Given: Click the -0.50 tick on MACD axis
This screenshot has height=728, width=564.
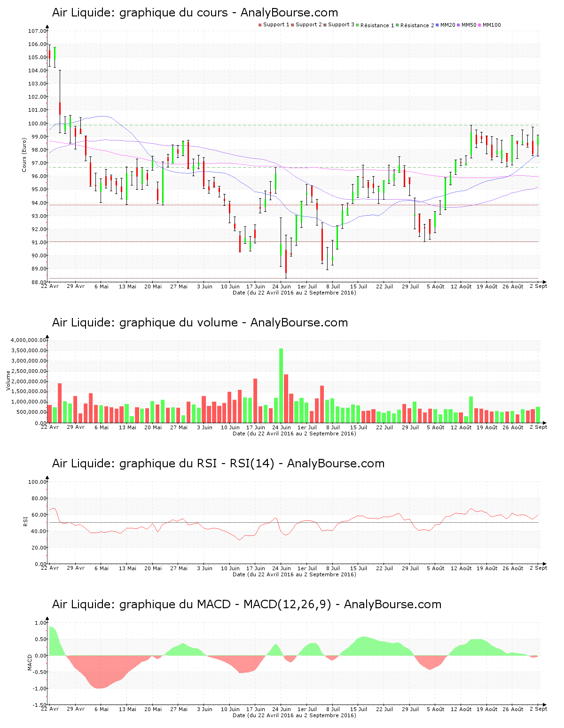Looking at the screenshot, I should click(39, 672).
